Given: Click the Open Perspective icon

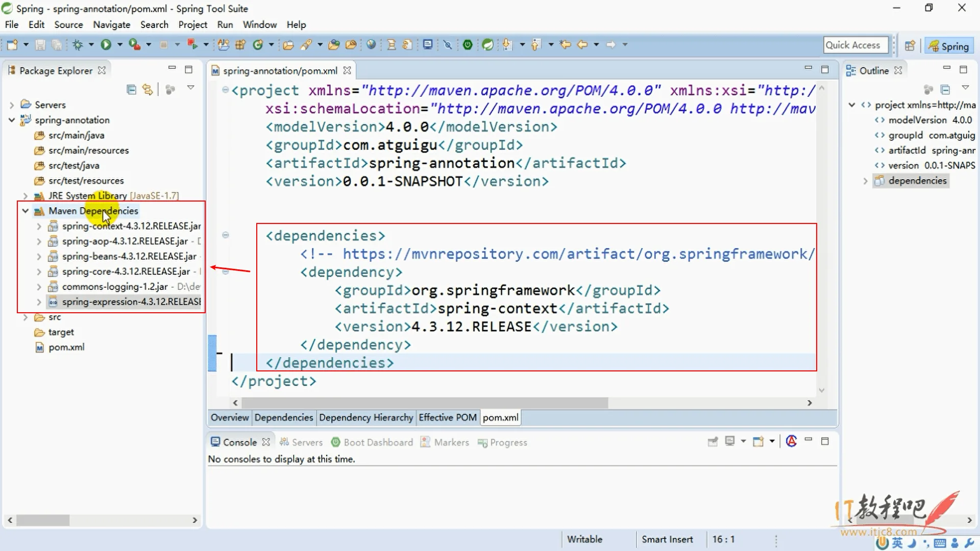Looking at the screenshot, I should pyautogui.click(x=910, y=46).
